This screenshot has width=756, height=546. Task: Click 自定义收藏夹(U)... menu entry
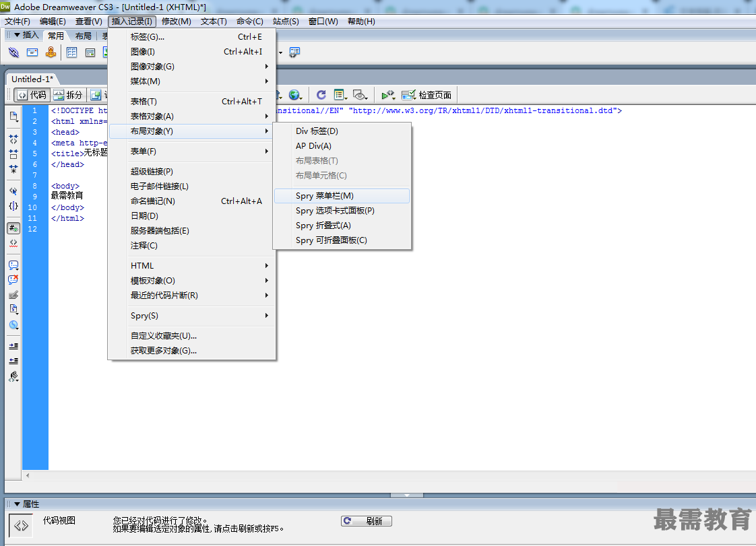click(x=193, y=336)
